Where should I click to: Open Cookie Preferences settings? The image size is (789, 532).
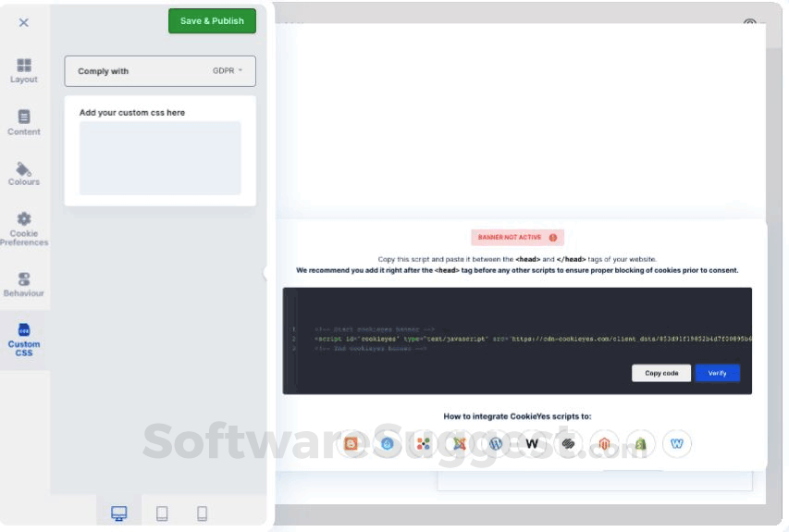[24, 229]
